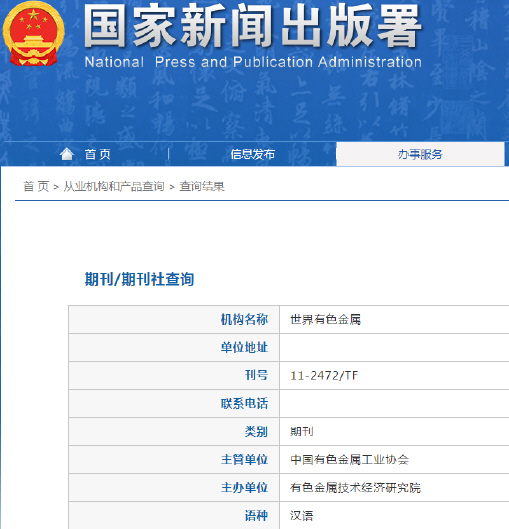This screenshot has width=509, height=529.
Task: Click the 国家新闻出版署 title banner
Action: 253,26
